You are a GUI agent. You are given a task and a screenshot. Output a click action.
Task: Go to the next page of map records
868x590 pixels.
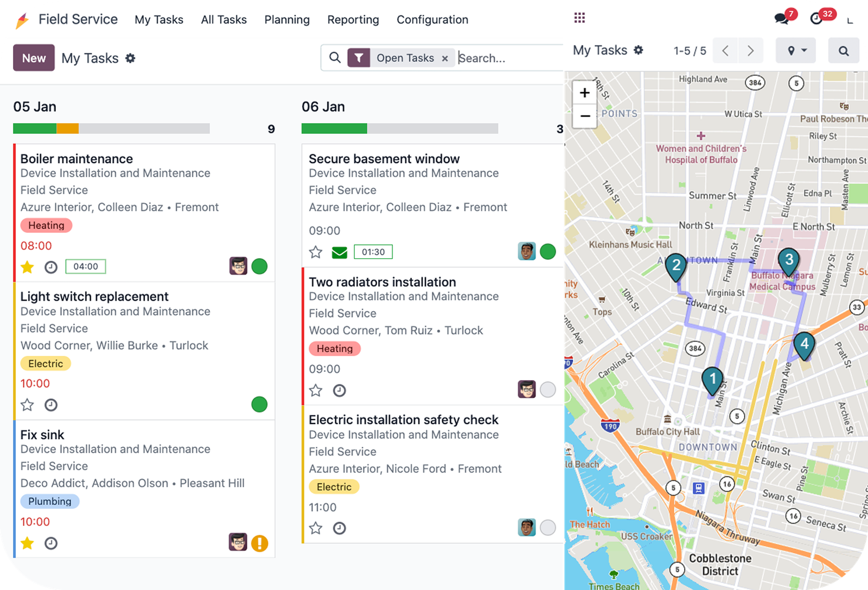(x=750, y=51)
